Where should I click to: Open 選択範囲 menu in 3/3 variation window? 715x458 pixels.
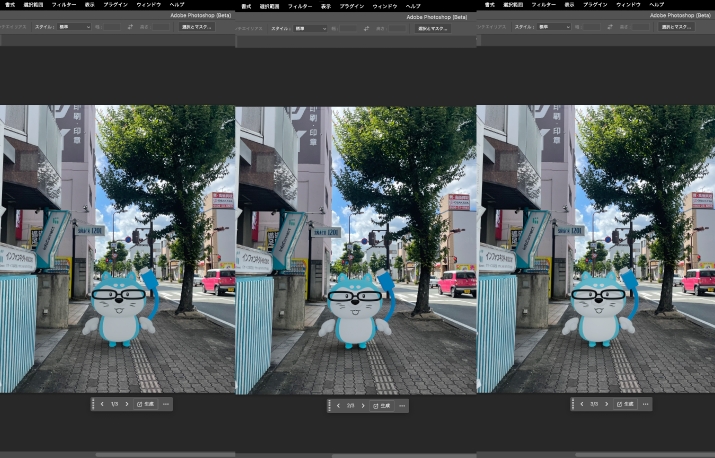click(x=513, y=5)
